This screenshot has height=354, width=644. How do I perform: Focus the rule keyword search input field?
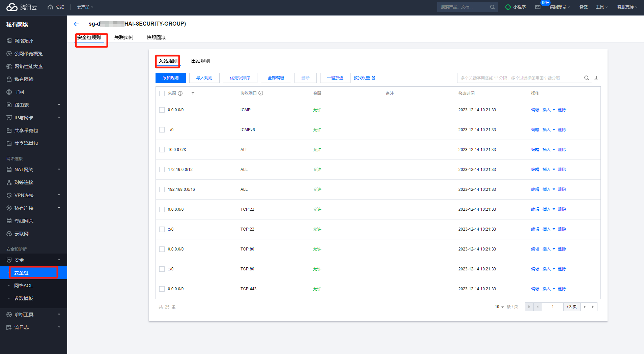tap(520, 78)
